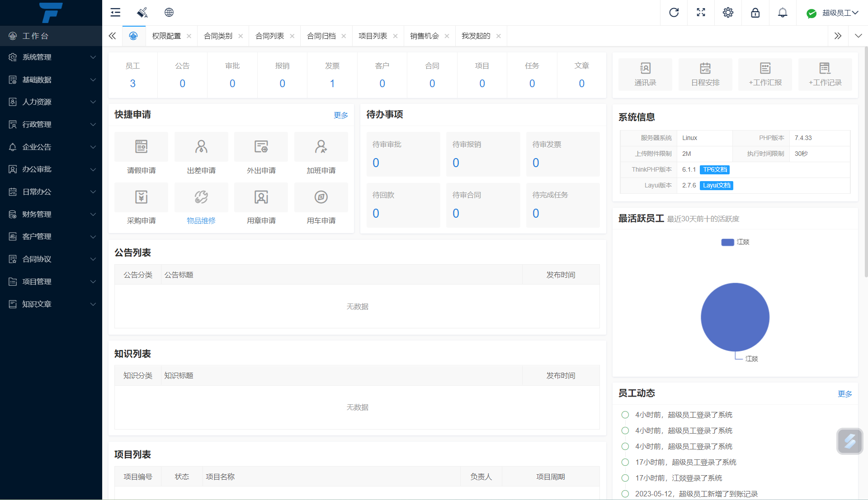Open the 物品维修 repair request

pos(201,204)
